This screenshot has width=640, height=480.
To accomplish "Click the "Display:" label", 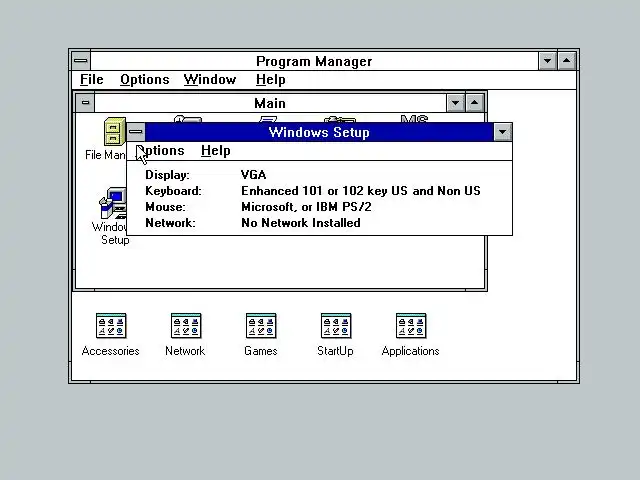I will tap(167, 175).
